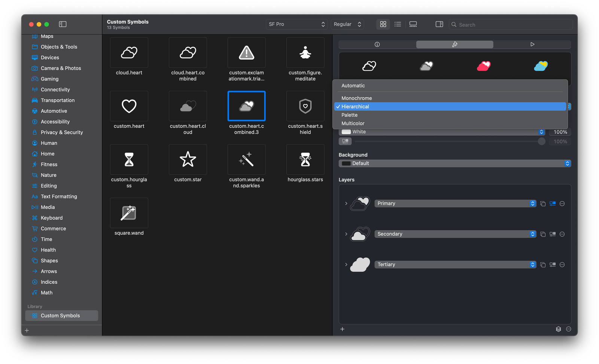Select the custom.star symbol

(x=188, y=159)
